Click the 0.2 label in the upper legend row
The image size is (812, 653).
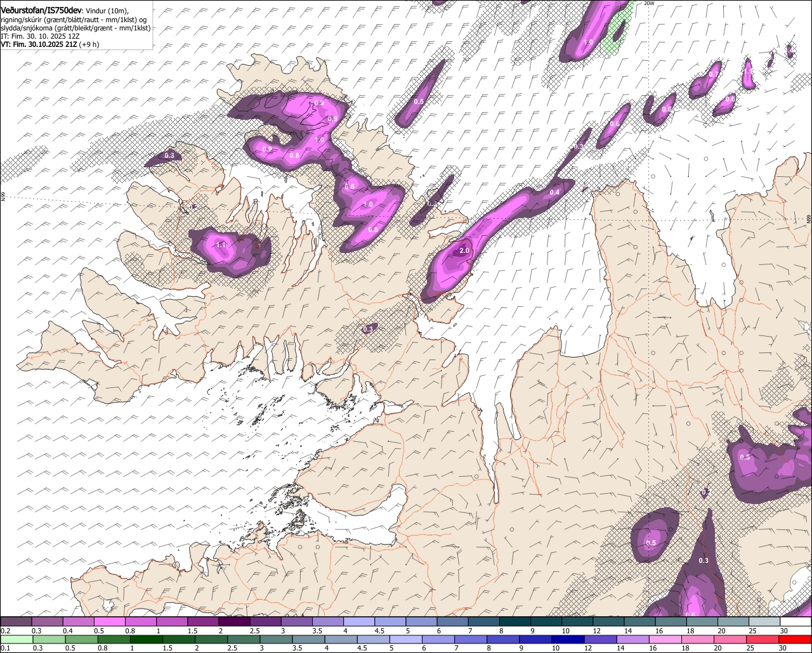[5, 631]
